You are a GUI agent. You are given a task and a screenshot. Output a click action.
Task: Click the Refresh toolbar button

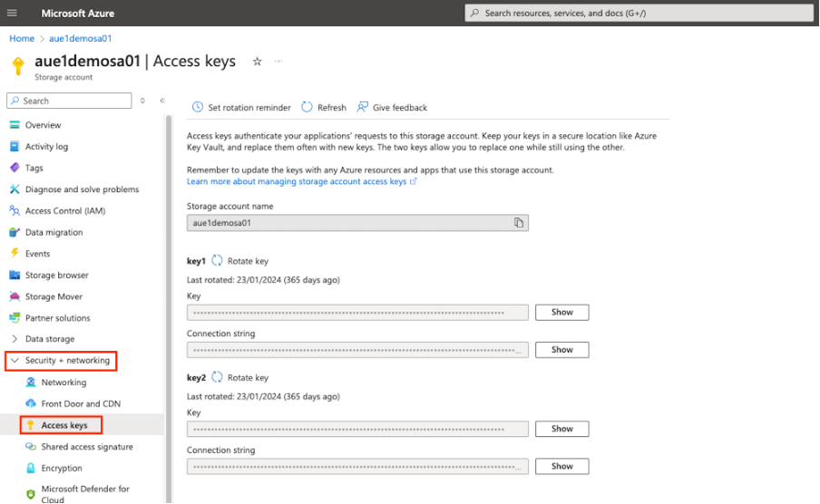point(324,107)
